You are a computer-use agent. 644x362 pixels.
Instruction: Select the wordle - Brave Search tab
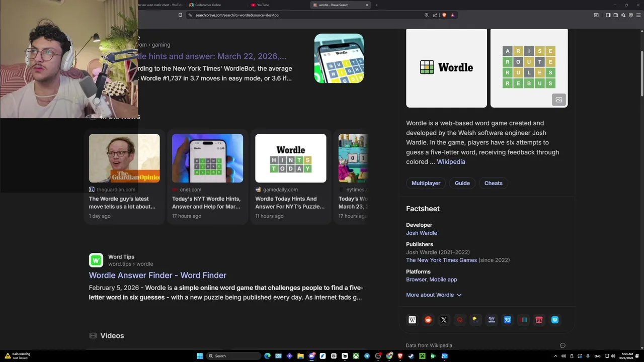pos(337,5)
